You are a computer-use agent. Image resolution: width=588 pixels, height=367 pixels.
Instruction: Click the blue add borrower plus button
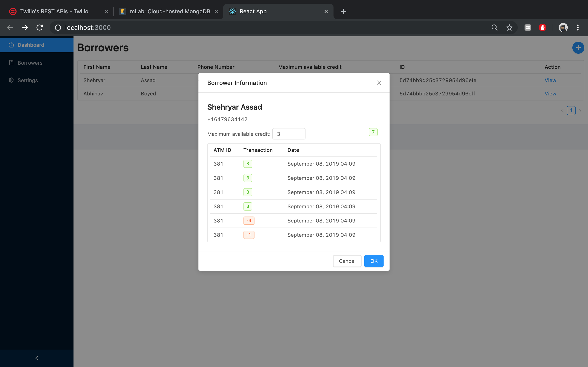click(x=578, y=47)
